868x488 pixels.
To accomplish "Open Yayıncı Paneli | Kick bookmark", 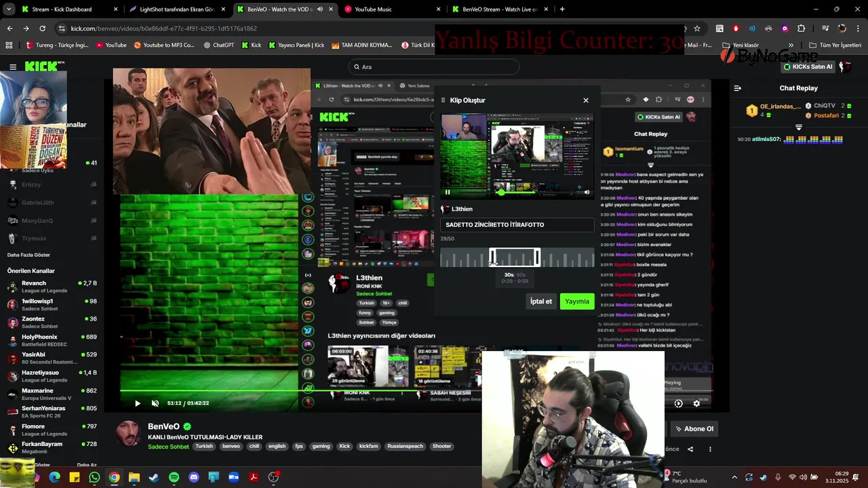I will [x=296, y=45].
